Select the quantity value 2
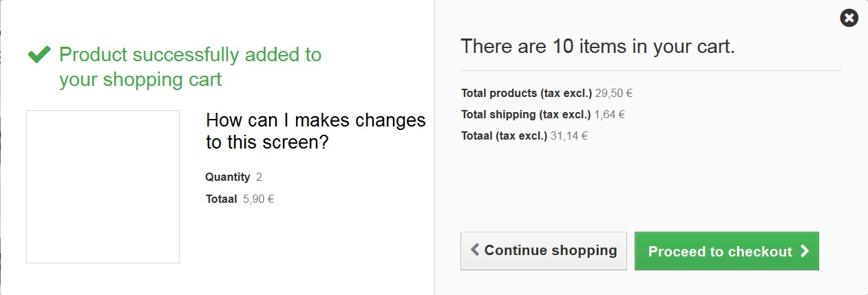The width and height of the screenshot is (868, 295). pos(259,177)
